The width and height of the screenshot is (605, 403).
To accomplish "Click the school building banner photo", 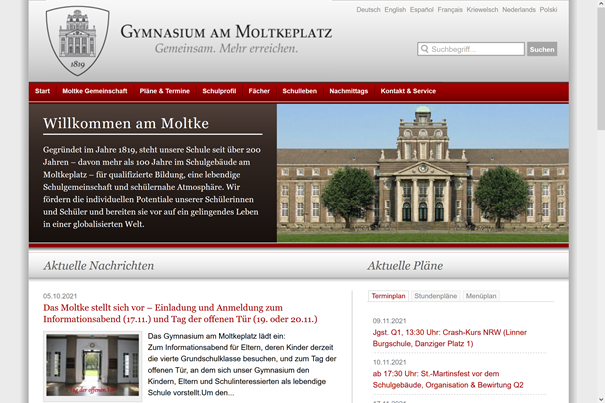I will (422, 173).
